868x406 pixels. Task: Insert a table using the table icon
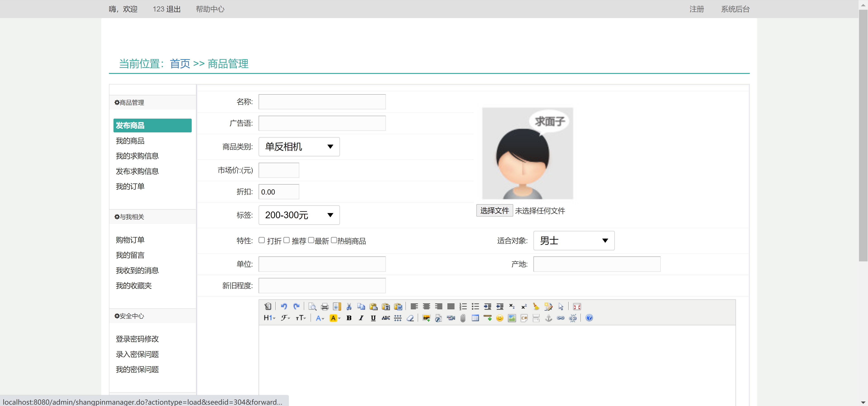point(475,318)
